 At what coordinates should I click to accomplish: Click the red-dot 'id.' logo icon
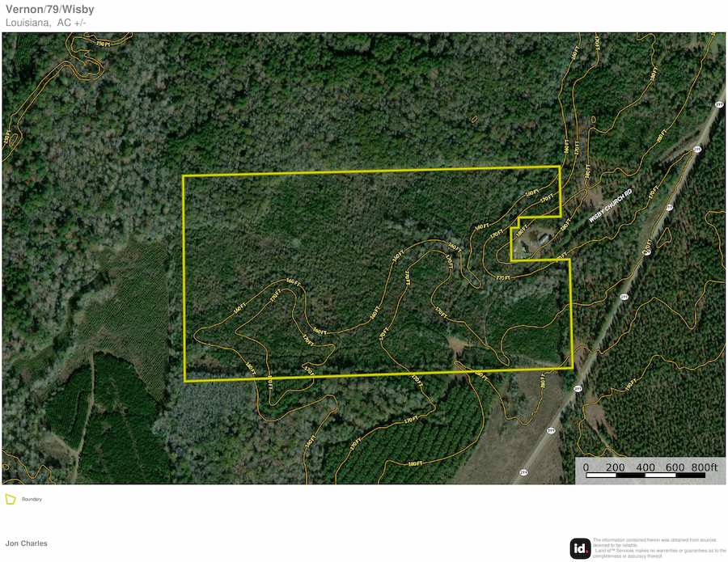580,548
